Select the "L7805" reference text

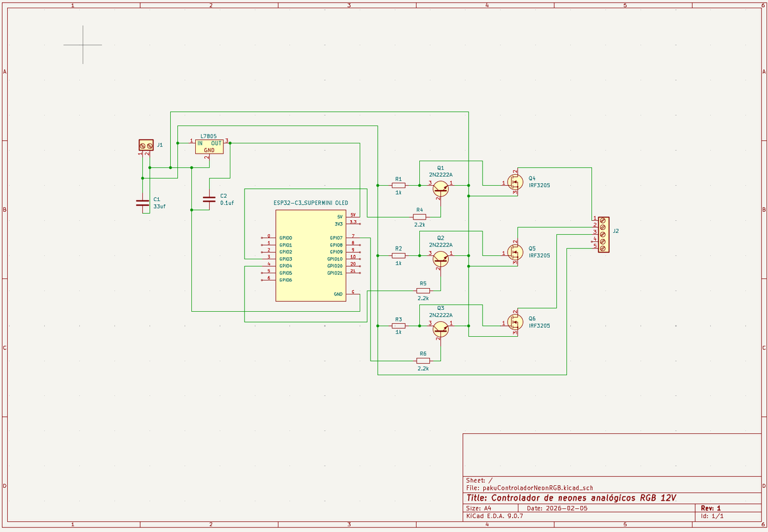point(209,136)
